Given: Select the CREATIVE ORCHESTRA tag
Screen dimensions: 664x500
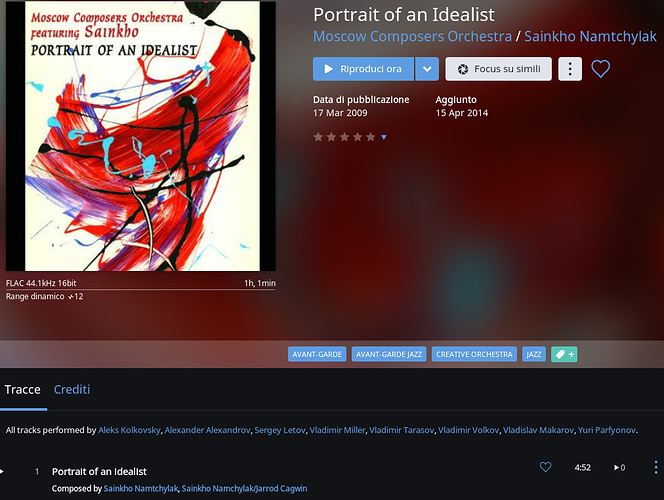Looking at the screenshot, I should (474, 354).
